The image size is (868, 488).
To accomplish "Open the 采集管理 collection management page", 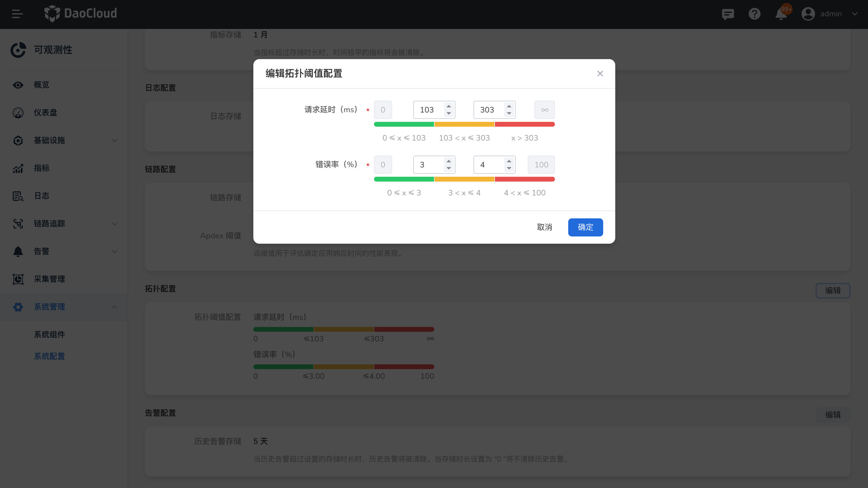I will 49,279.
